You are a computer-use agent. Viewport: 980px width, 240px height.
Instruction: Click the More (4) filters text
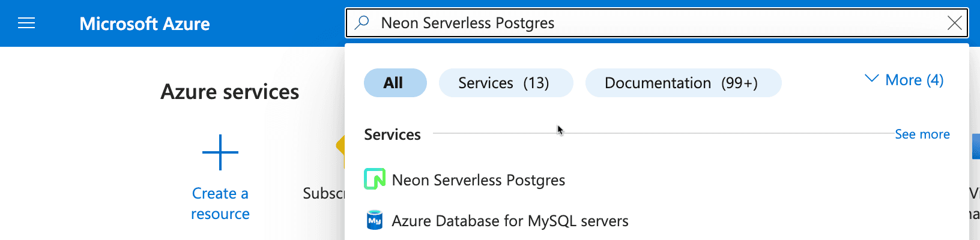point(914,80)
